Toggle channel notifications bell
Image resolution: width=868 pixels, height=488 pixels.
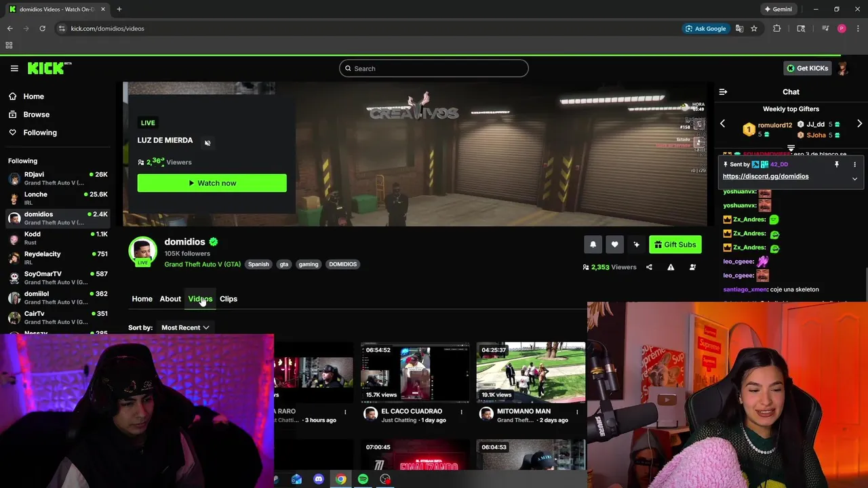593,245
